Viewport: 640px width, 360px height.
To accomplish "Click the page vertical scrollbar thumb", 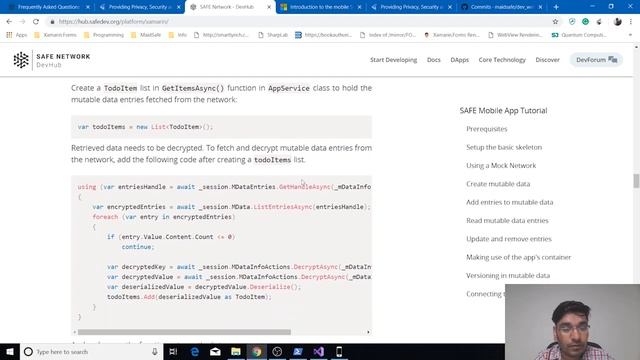I will point(636,181).
